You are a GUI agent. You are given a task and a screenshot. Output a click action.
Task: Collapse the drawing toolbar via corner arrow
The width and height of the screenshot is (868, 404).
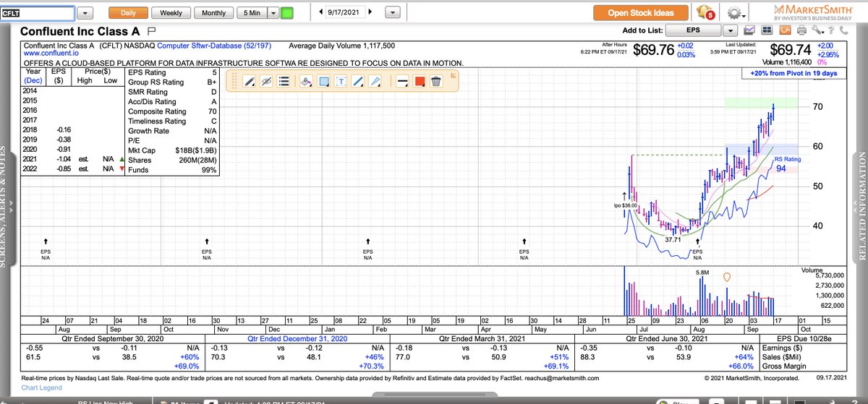(454, 74)
